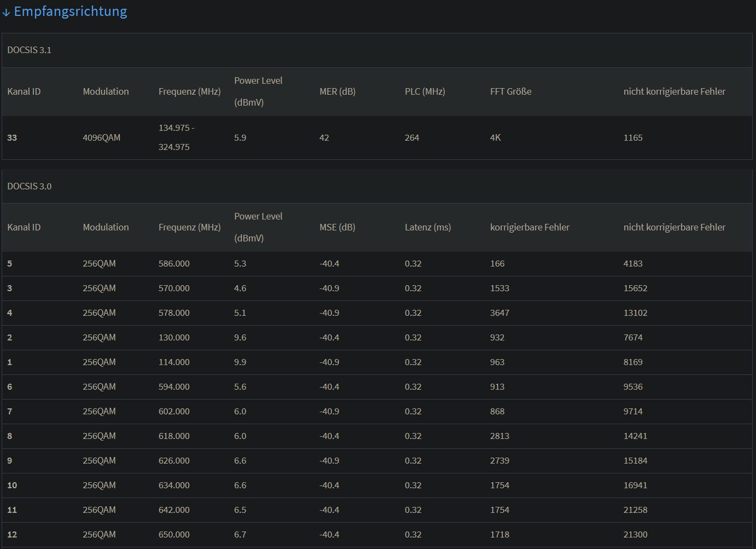Click uncorrectable errors value 1165
Viewport: 756px width, 549px height.
tap(633, 137)
